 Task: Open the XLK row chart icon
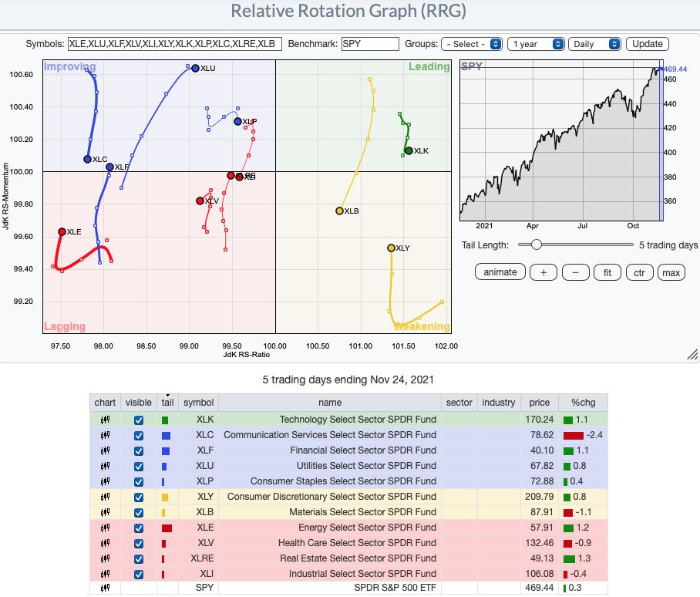tap(105, 420)
